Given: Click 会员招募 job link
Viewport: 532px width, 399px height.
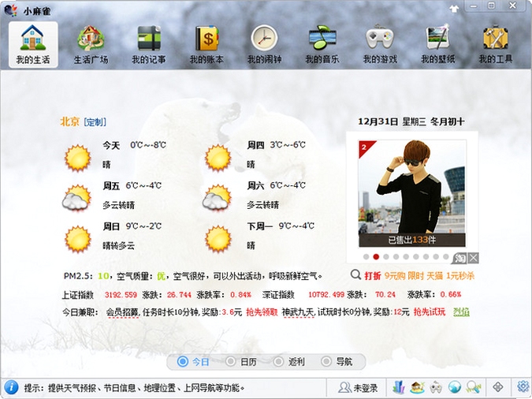Looking at the screenshot, I should pos(122,312).
